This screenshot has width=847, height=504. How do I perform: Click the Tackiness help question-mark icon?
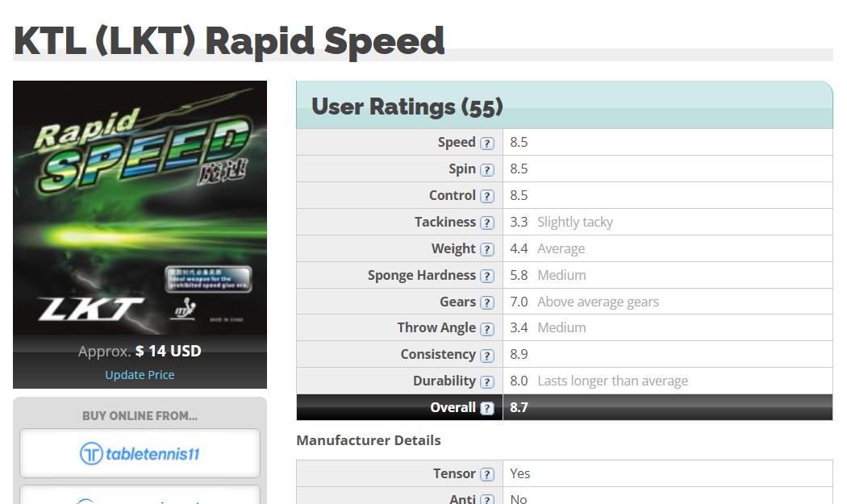coord(486,223)
